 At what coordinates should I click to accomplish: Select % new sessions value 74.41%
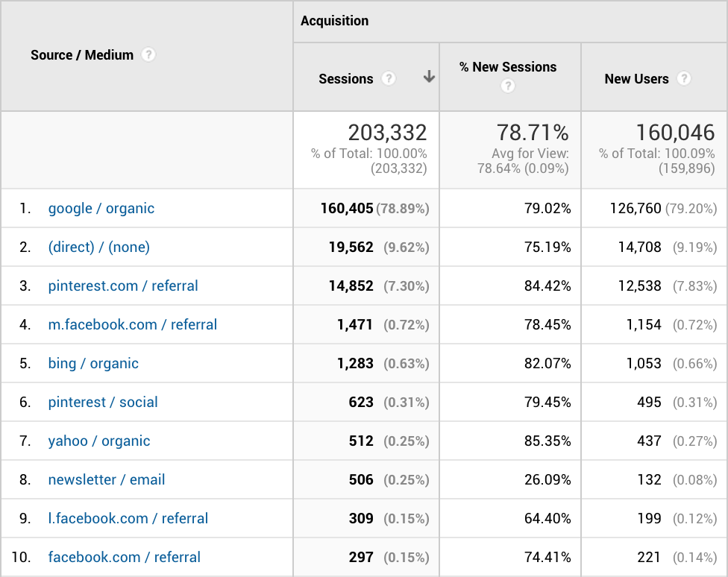(x=547, y=557)
